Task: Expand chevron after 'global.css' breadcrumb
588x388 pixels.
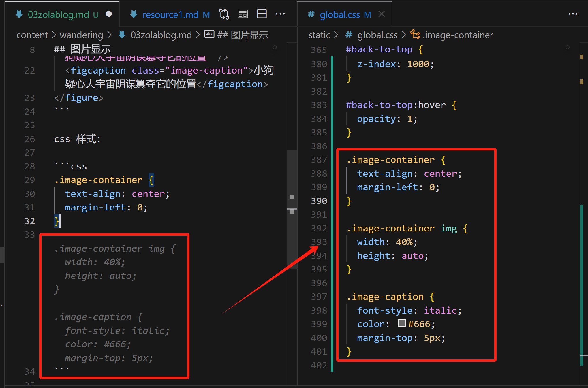Action: pos(404,35)
